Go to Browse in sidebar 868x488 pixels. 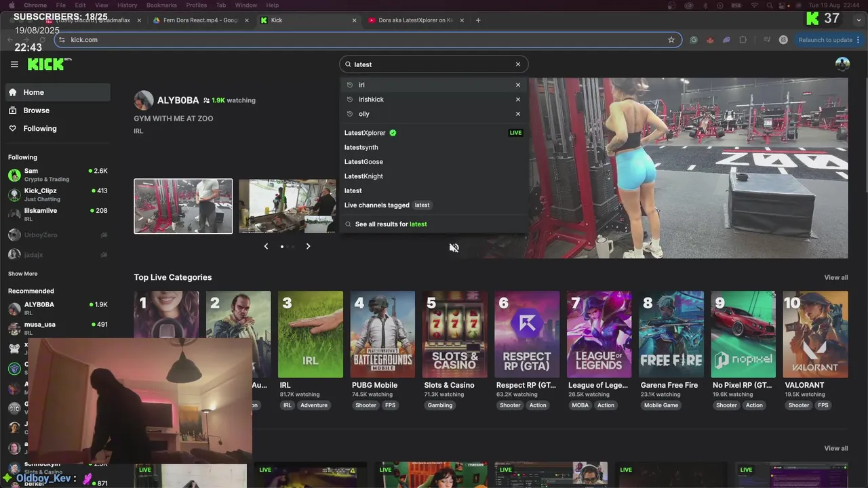point(58,110)
